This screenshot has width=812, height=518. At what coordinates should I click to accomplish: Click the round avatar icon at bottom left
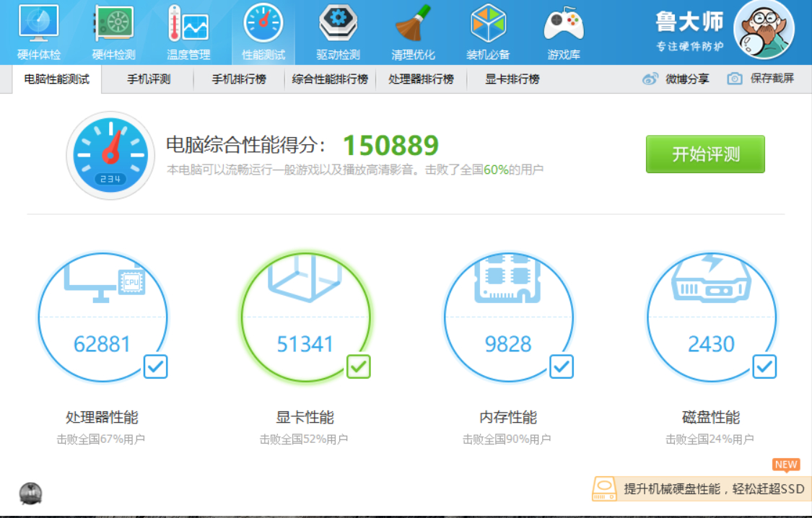point(30,493)
